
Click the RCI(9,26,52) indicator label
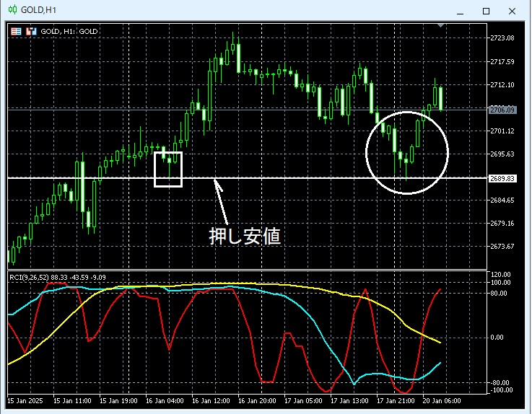coord(58,278)
